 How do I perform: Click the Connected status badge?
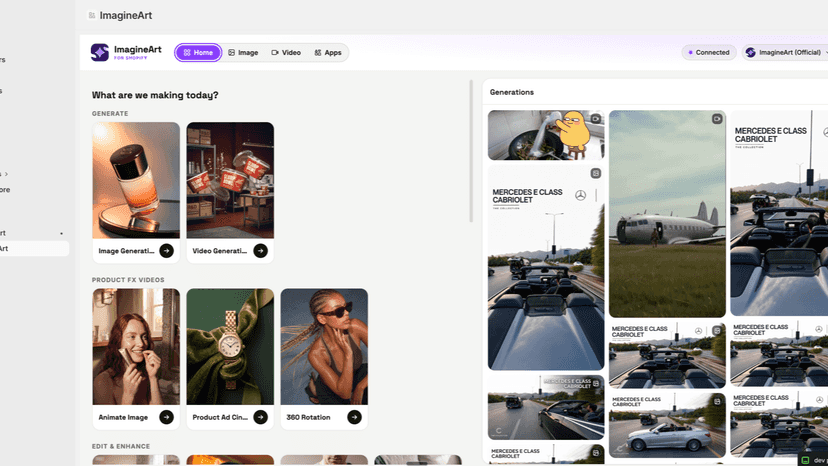[709, 52]
